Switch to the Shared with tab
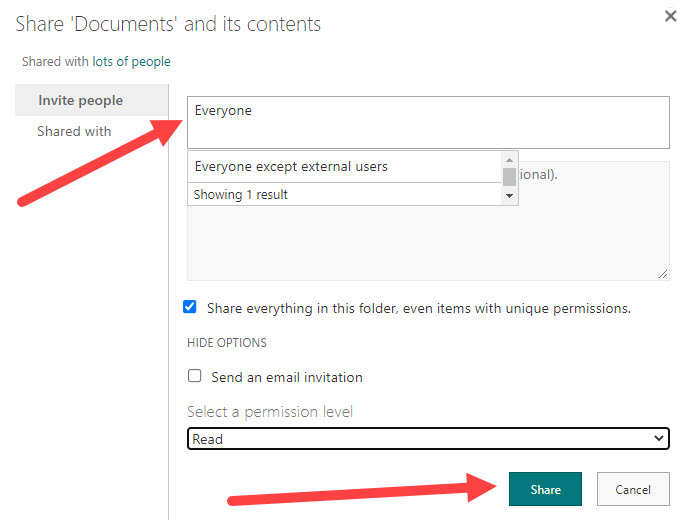688x523 pixels. point(74,131)
